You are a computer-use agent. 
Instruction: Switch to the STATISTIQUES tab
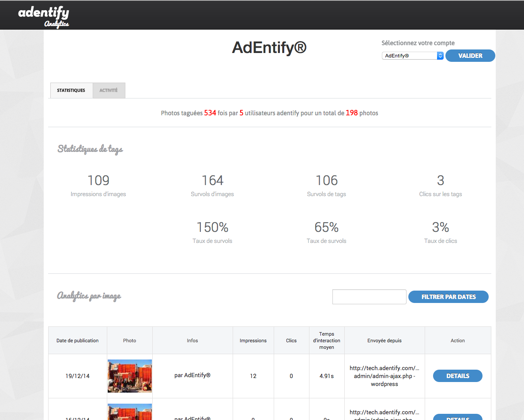click(71, 90)
